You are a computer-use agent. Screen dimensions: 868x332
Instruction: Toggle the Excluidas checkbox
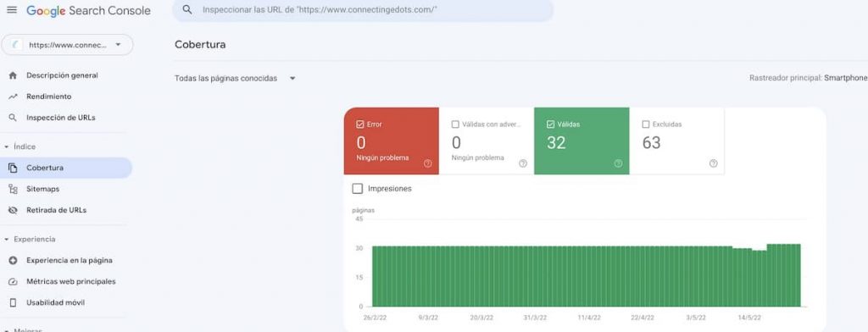tap(645, 125)
